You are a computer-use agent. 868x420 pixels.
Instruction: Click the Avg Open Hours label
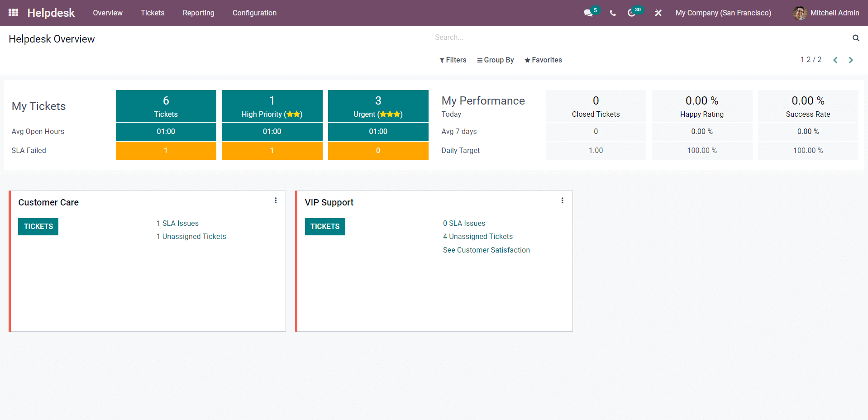pos(38,132)
